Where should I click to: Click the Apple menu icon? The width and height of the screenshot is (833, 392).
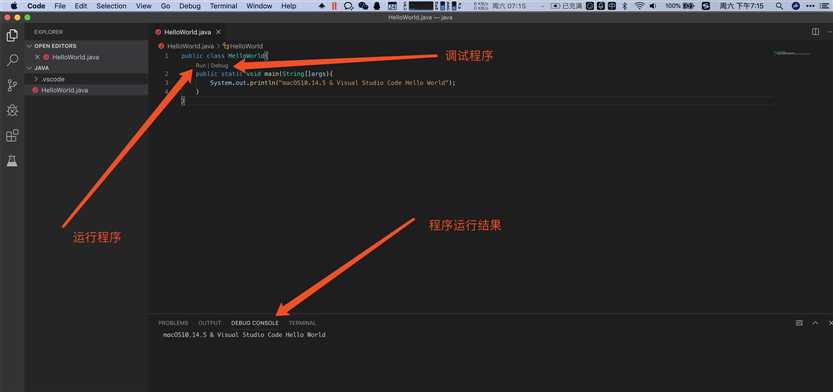point(13,6)
